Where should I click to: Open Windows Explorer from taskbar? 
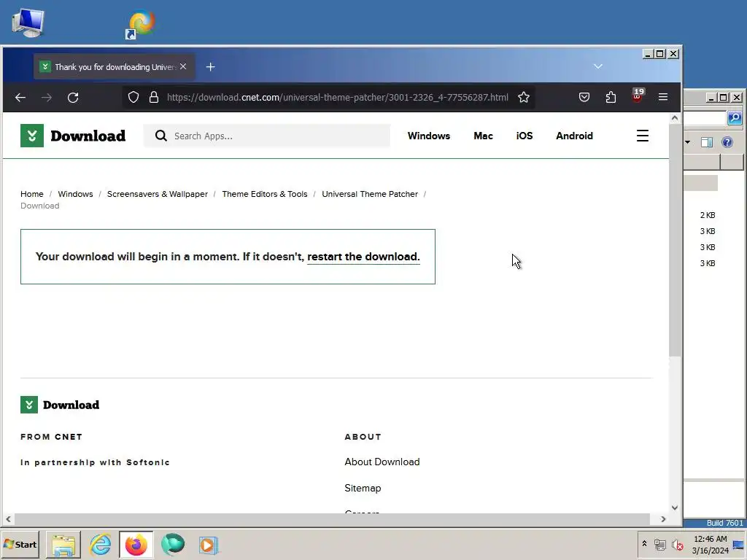coord(63,544)
